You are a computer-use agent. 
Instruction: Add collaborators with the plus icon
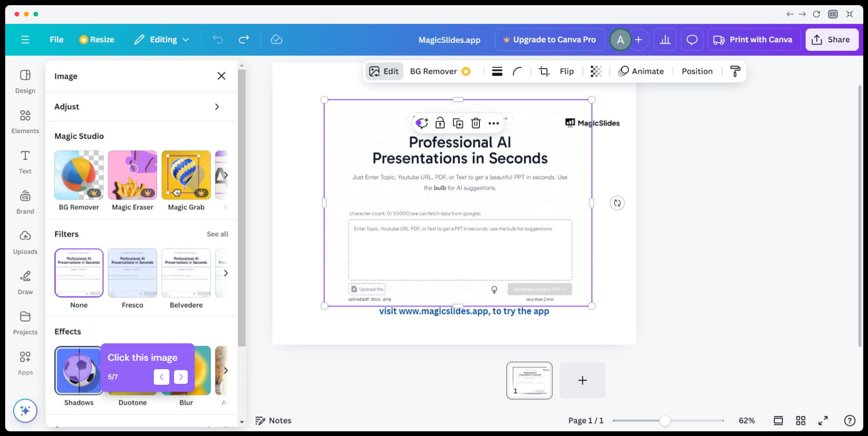(x=638, y=40)
